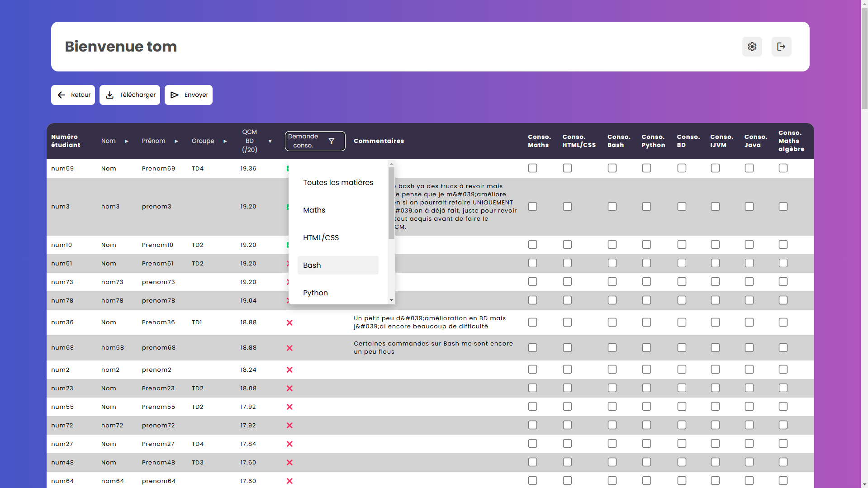Go back with the Retour button

(x=73, y=95)
